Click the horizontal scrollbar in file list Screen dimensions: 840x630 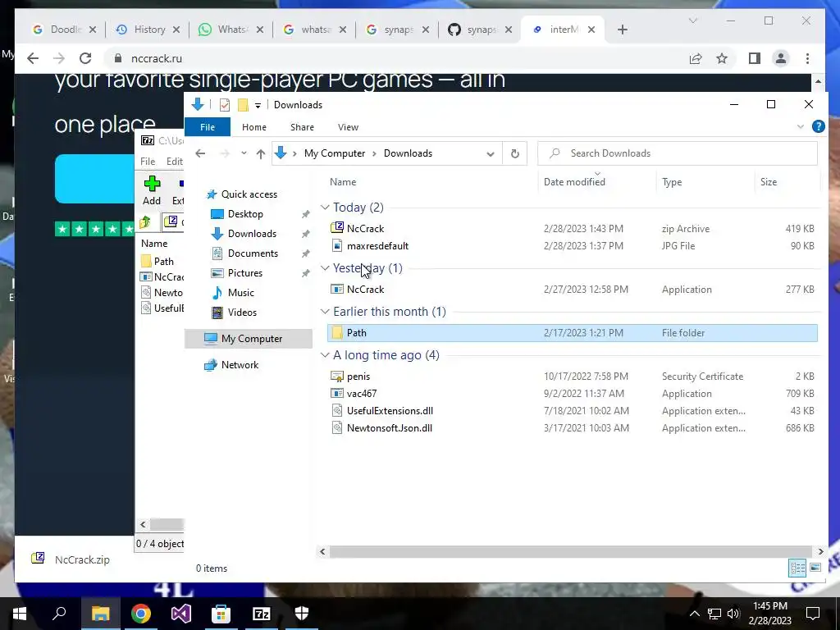(572, 551)
